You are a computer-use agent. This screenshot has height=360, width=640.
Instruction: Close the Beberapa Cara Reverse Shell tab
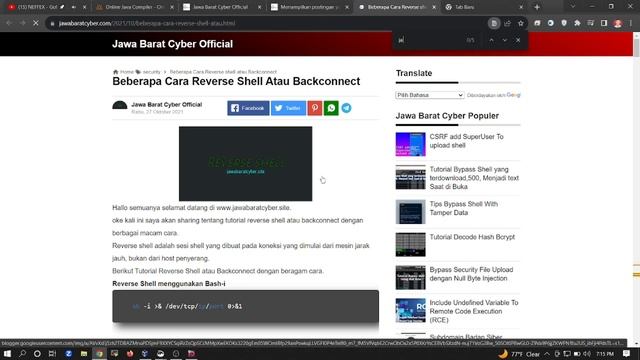point(434,7)
